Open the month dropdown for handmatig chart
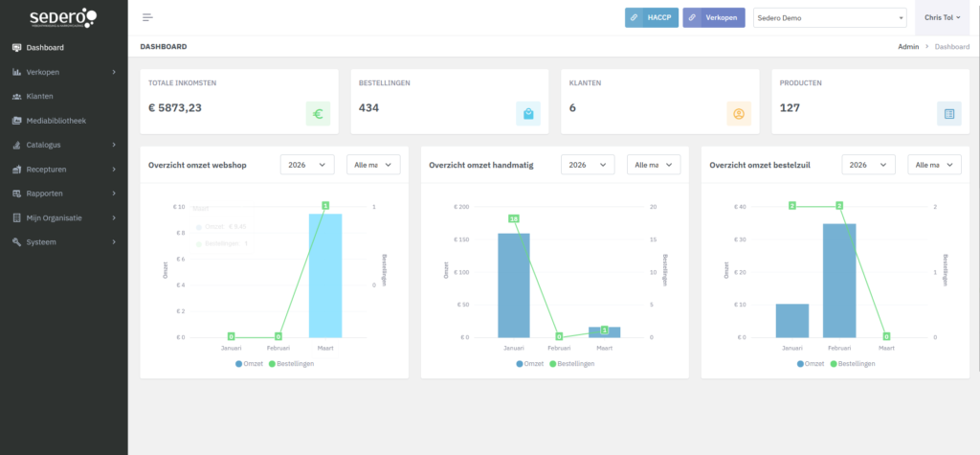This screenshot has width=980, height=455. (654, 165)
